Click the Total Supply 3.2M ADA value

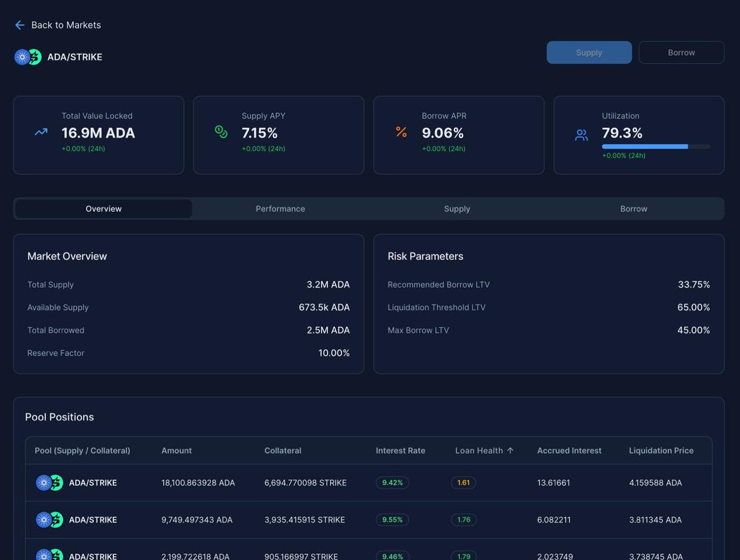click(328, 285)
